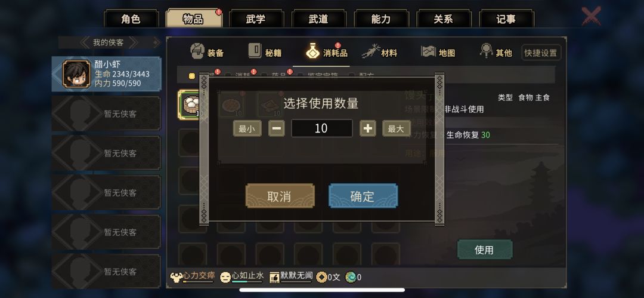The image size is (644, 298).
Task: Cancel with the 取消 button
Action: 280,196
